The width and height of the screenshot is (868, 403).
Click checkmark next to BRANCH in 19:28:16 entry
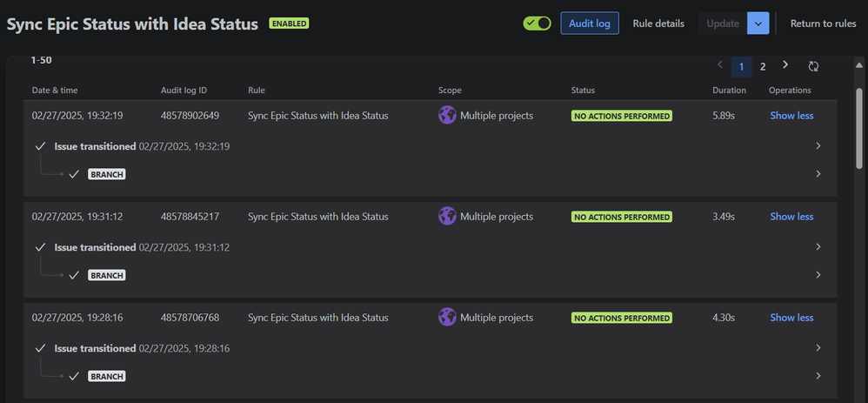pos(74,376)
